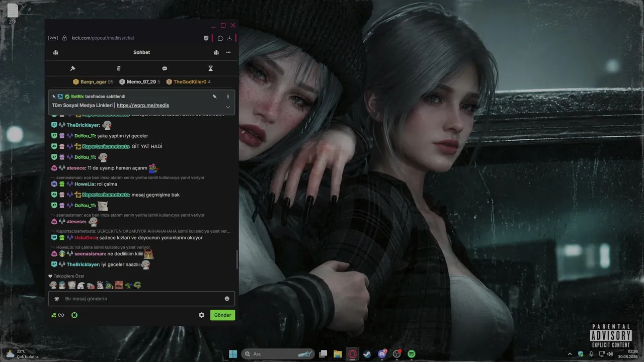Click the shield icon in message box

coord(57,299)
